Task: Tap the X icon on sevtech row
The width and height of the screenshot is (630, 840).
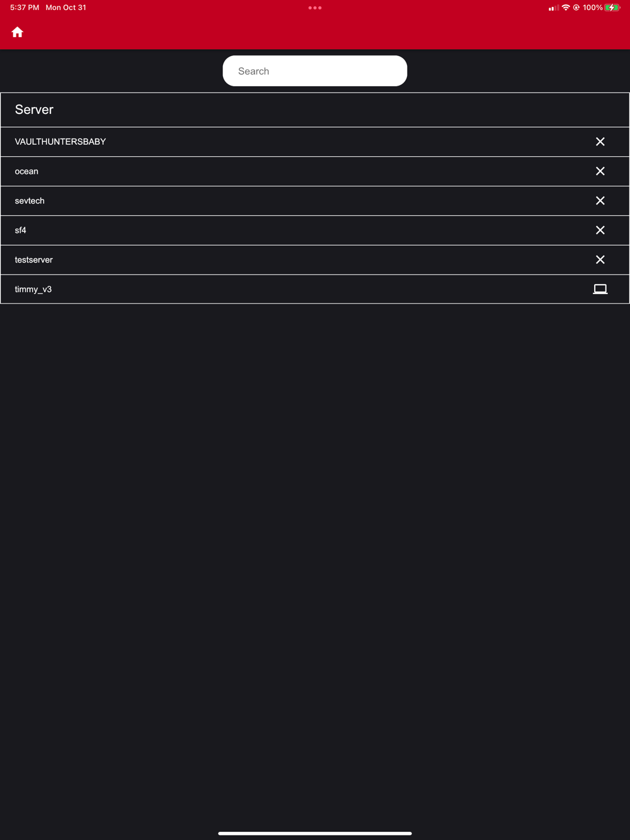Action: 600,201
